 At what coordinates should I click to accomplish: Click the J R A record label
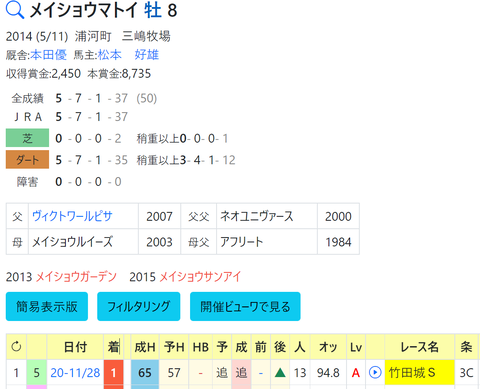coord(28,117)
